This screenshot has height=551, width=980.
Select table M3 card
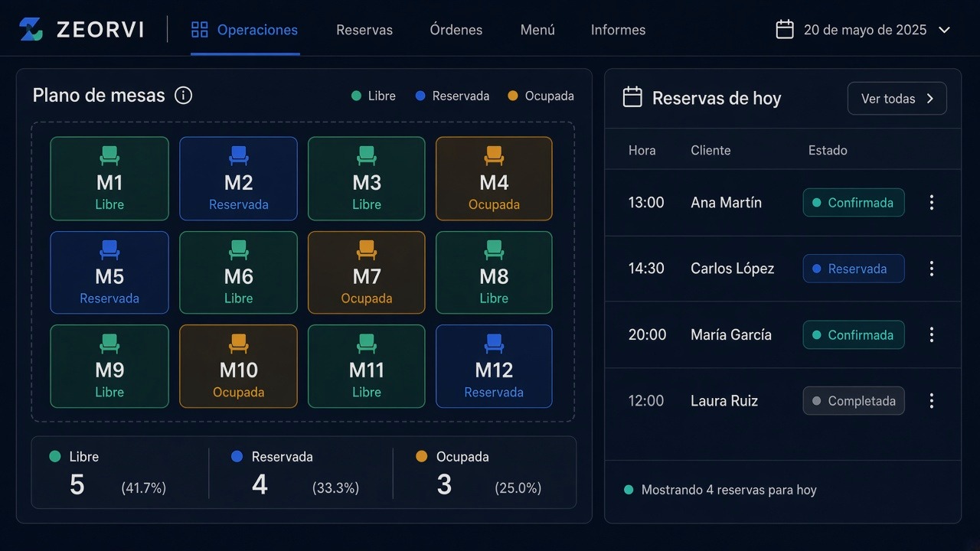pyautogui.click(x=367, y=178)
